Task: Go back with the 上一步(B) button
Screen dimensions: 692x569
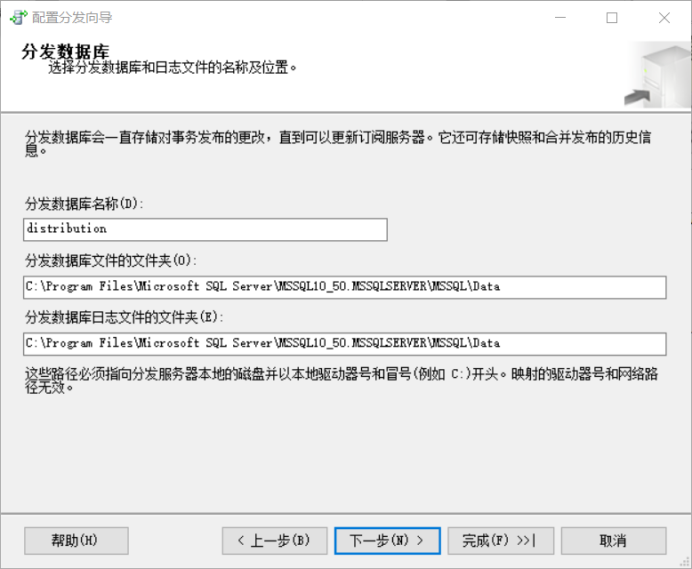Action: click(x=274, y=541)
